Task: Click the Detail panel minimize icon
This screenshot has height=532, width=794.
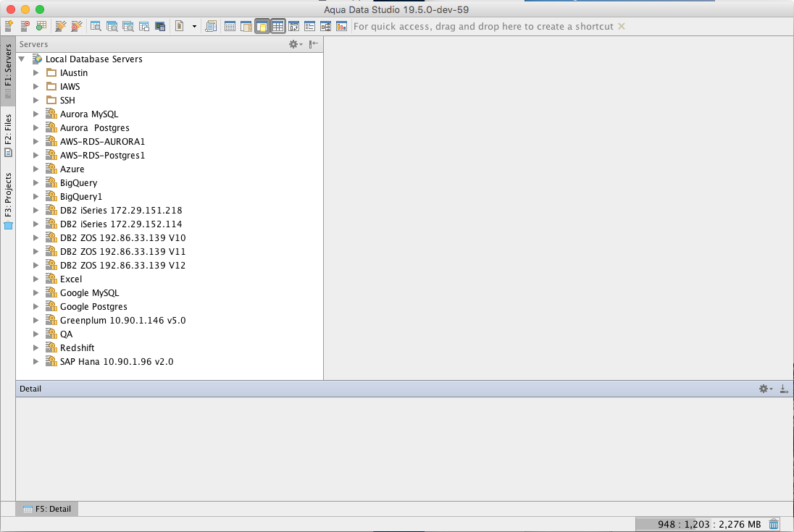Action: [x=784, y=389]
